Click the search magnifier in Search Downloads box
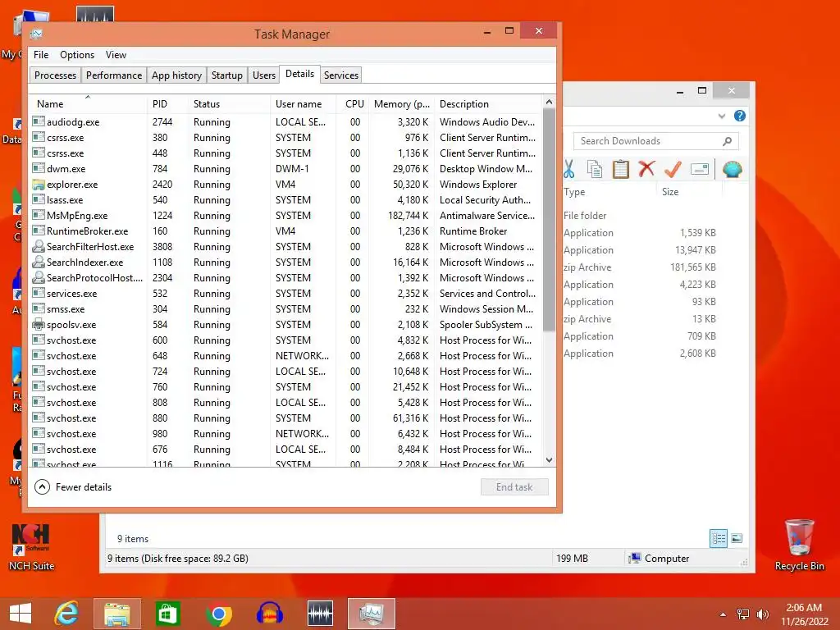Viewport: 840px width, 630px height. coord(727,141)
